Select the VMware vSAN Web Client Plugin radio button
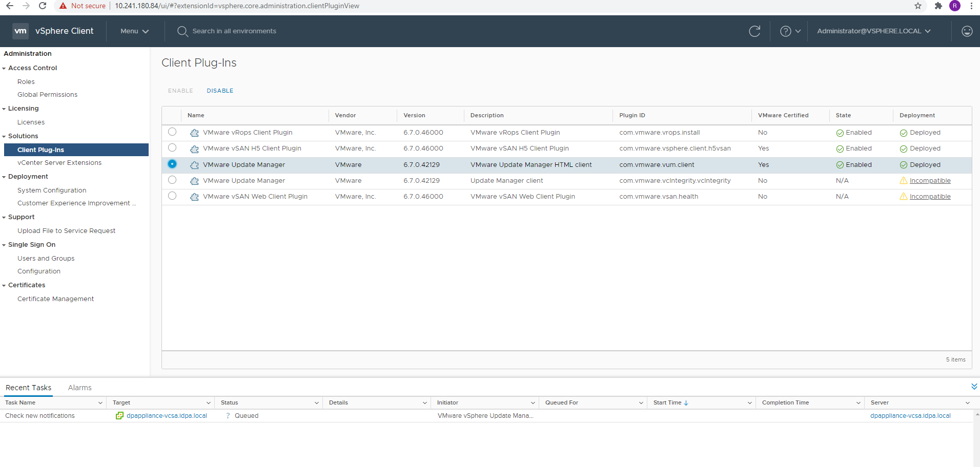Screen dimensions: 980x467 coord(172,195)
